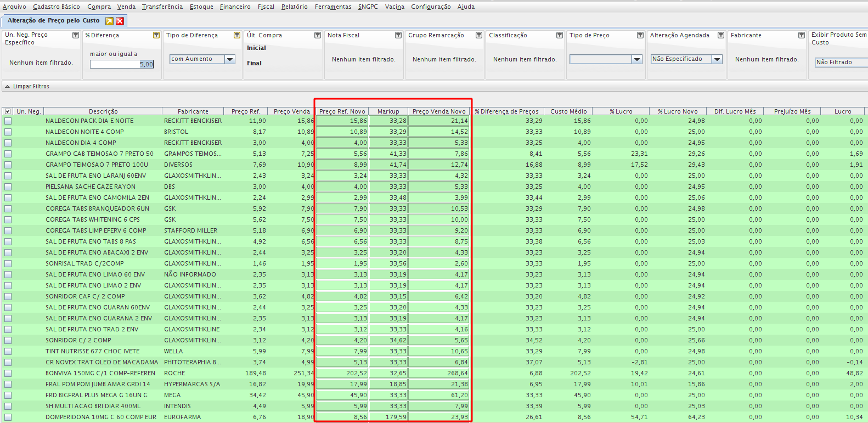Click the EUROFARMA manufacturer cell
The height and width of the screenshot is (423, 868).
pos(182,417)
